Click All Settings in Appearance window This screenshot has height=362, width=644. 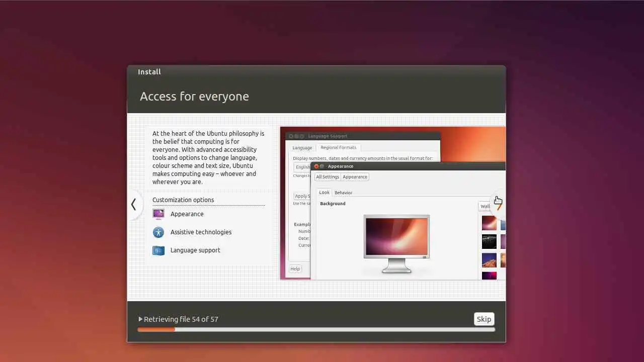pos(328,177)
